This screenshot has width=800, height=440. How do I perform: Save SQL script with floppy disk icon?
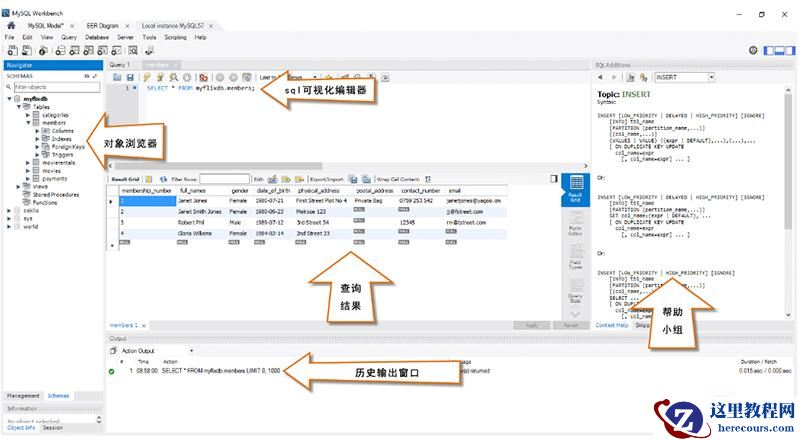click(x=130, y=78)
